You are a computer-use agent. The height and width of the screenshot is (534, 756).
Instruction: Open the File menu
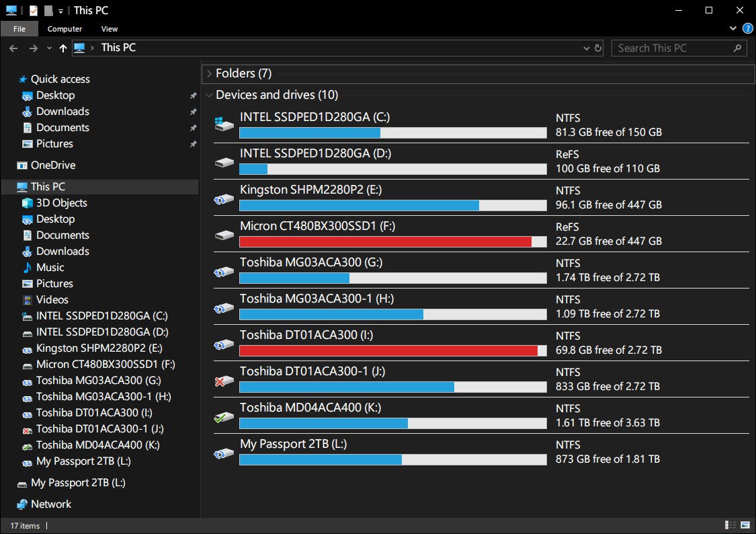tap(19, 29)
